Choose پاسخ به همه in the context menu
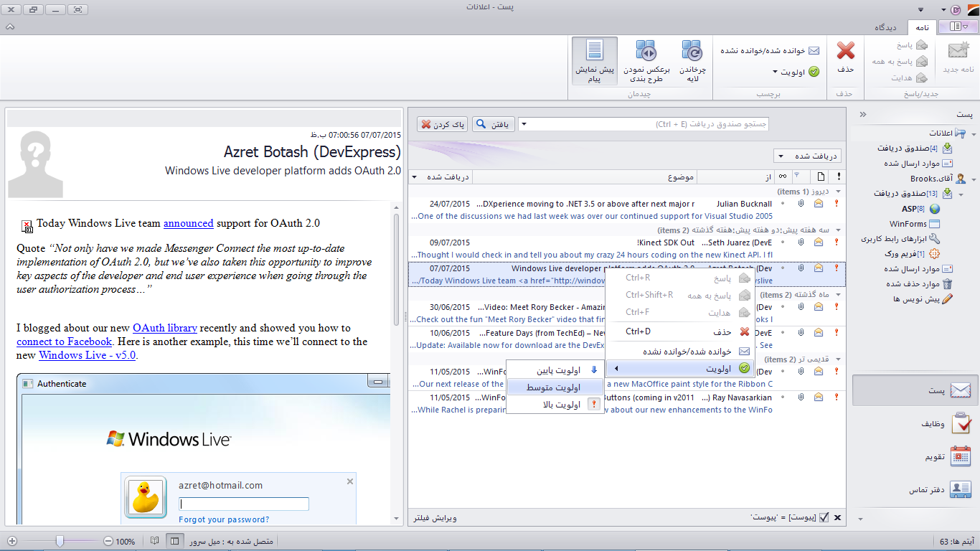Screen dimensions: 980x551 click(680, 295)
